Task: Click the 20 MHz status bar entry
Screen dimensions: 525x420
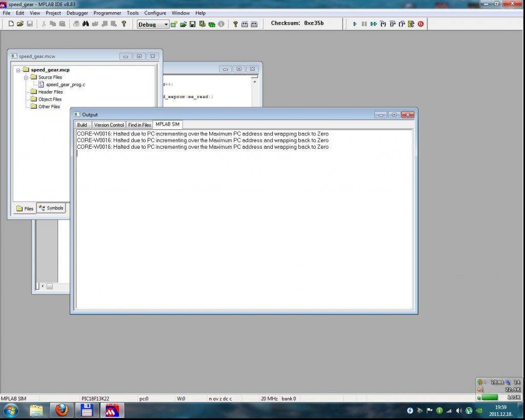Action: pos(269,398)
